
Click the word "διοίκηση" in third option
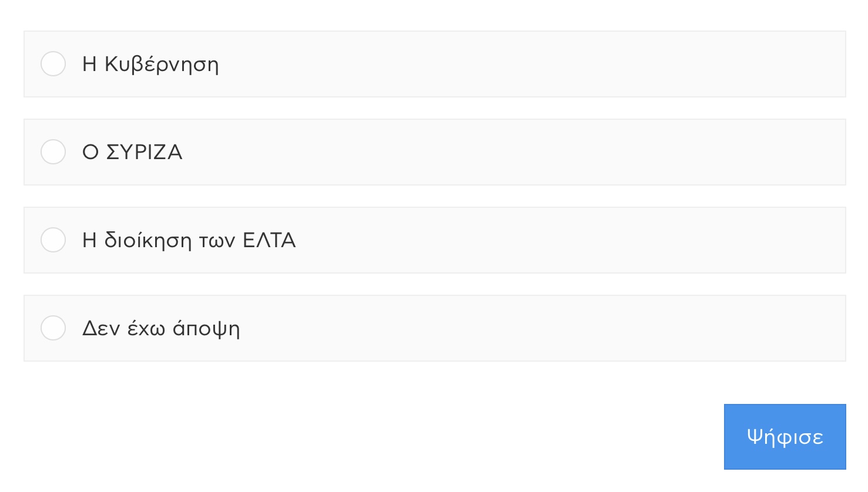pos(148,241)
